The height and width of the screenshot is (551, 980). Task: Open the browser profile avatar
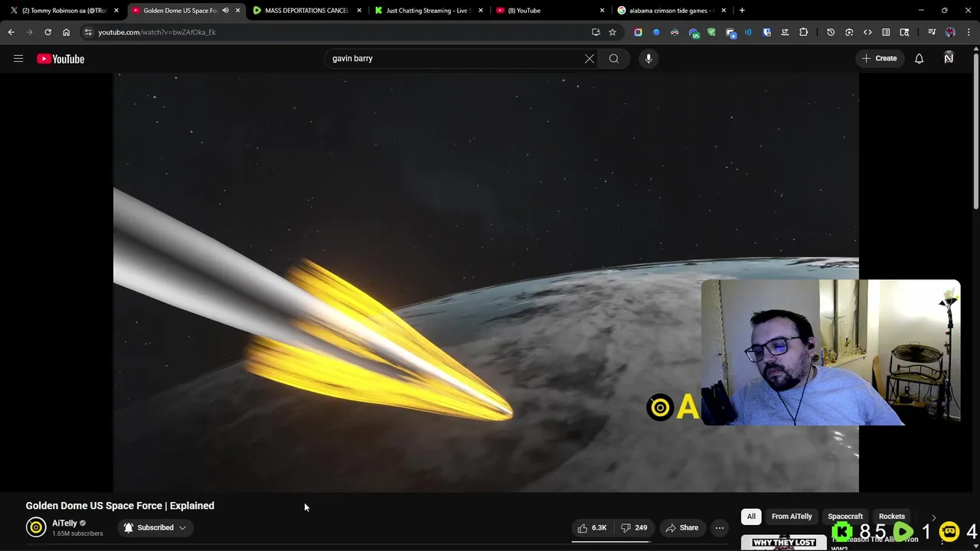tap(950, 32)
